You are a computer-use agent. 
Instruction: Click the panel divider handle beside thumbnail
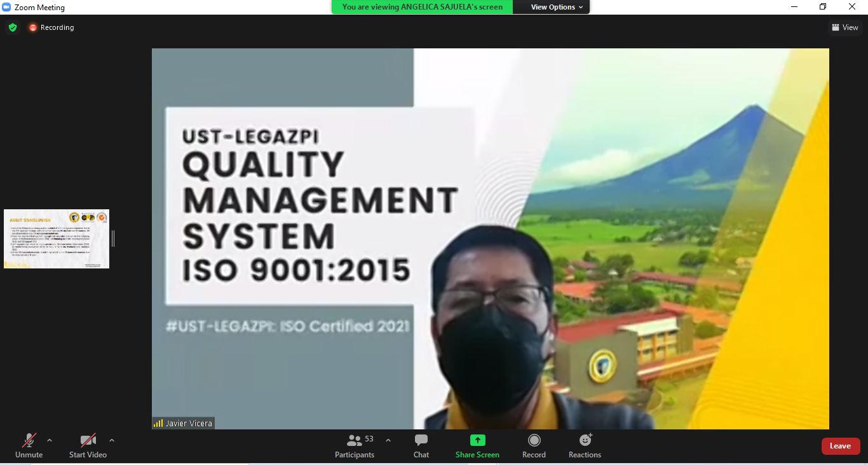113,239
